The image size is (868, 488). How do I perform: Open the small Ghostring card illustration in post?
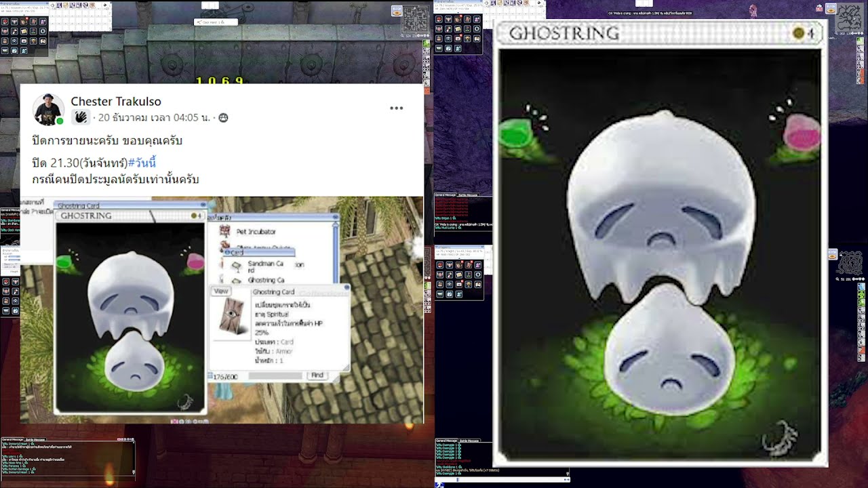click(x=130, y=317)
